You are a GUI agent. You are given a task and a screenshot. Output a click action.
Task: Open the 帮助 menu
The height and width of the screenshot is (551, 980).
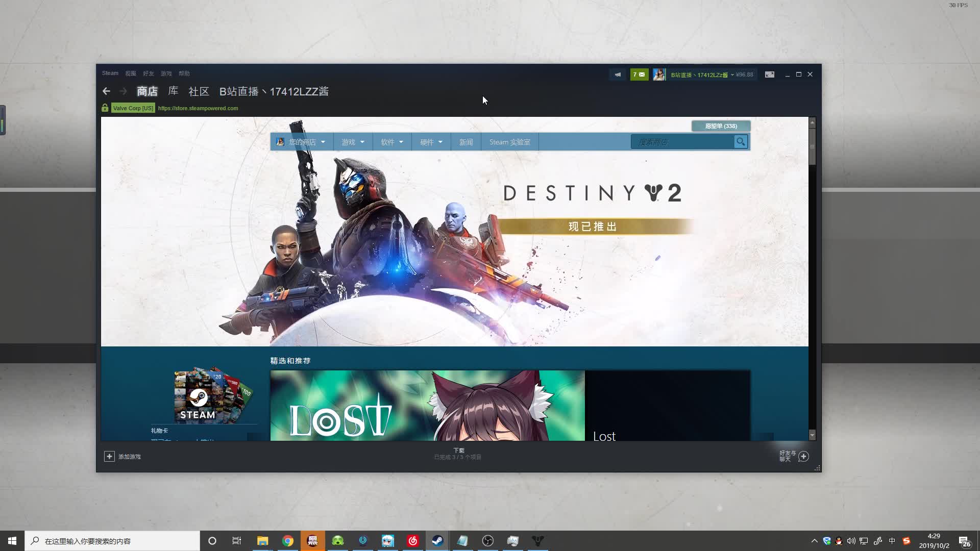[184, 73]
